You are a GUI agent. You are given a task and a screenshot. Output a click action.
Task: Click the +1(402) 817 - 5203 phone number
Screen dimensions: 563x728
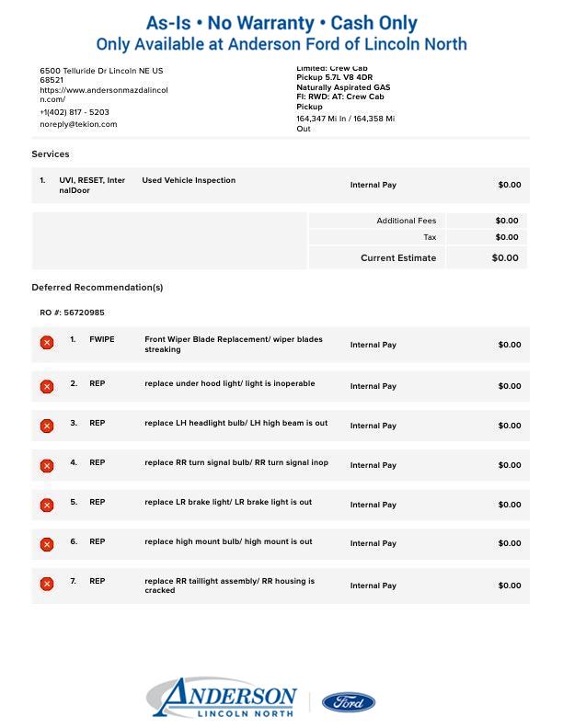[x=75, y=112]
